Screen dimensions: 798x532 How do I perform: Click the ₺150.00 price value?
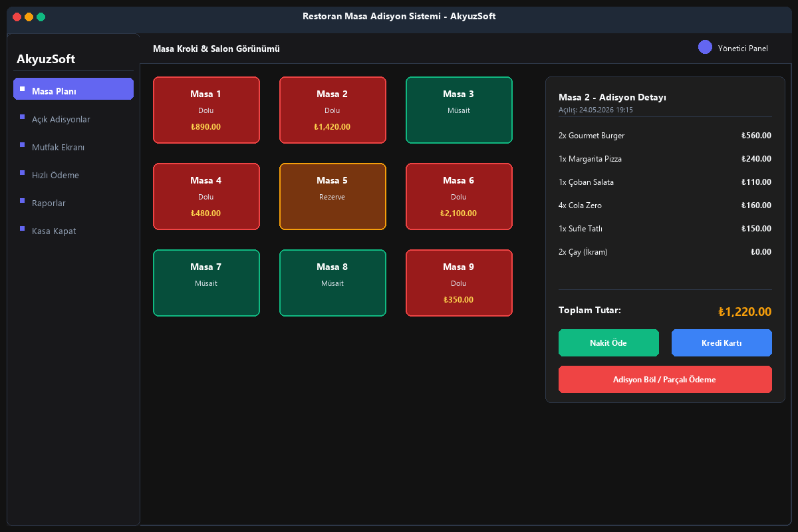click(x=756, y=229)
